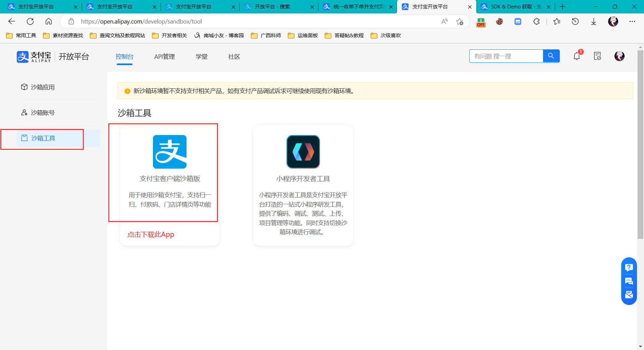Click the help question bubble icon

(629, 267)
